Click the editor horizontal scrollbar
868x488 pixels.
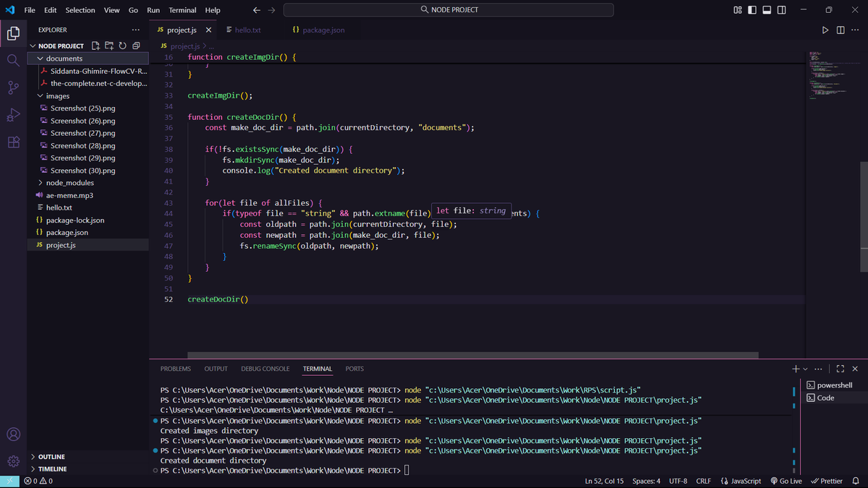point(473,355)
